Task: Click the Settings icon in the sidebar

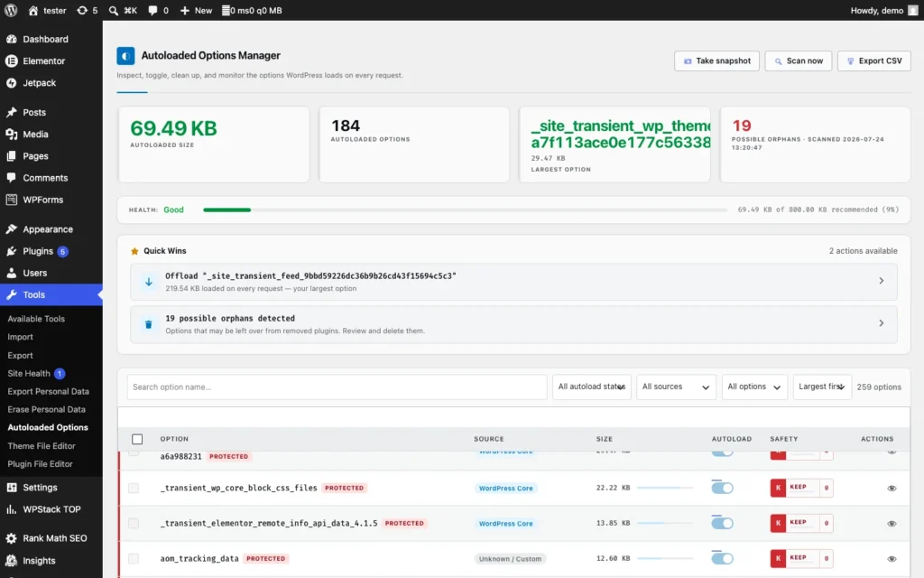Action: point(11,487)
